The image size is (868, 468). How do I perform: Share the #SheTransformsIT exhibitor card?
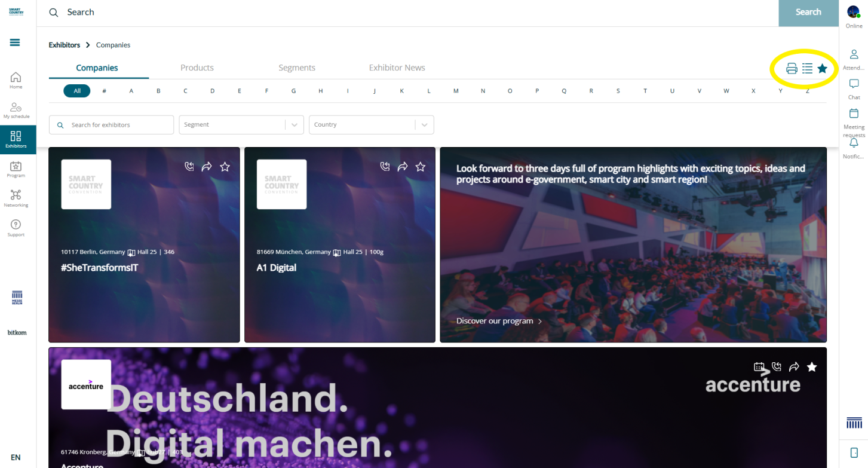(x=207, y=167)
